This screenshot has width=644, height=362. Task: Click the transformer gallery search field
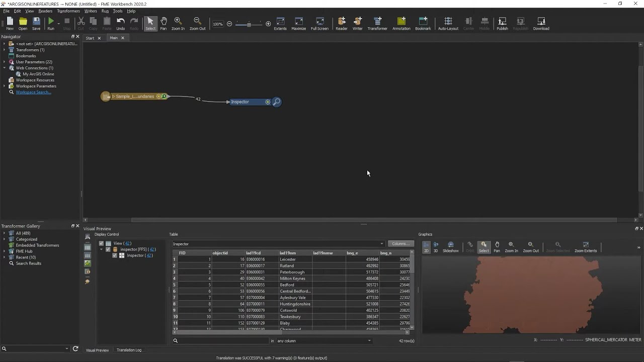point(36,348)
